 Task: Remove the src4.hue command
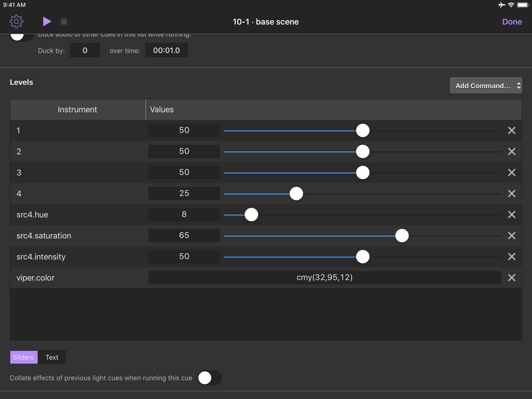[x=511, y=214]
